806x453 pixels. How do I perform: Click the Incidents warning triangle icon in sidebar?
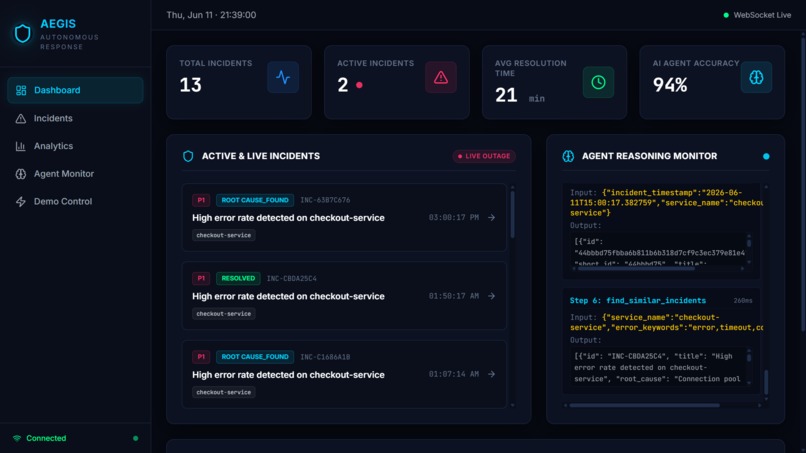coord(21,119)
